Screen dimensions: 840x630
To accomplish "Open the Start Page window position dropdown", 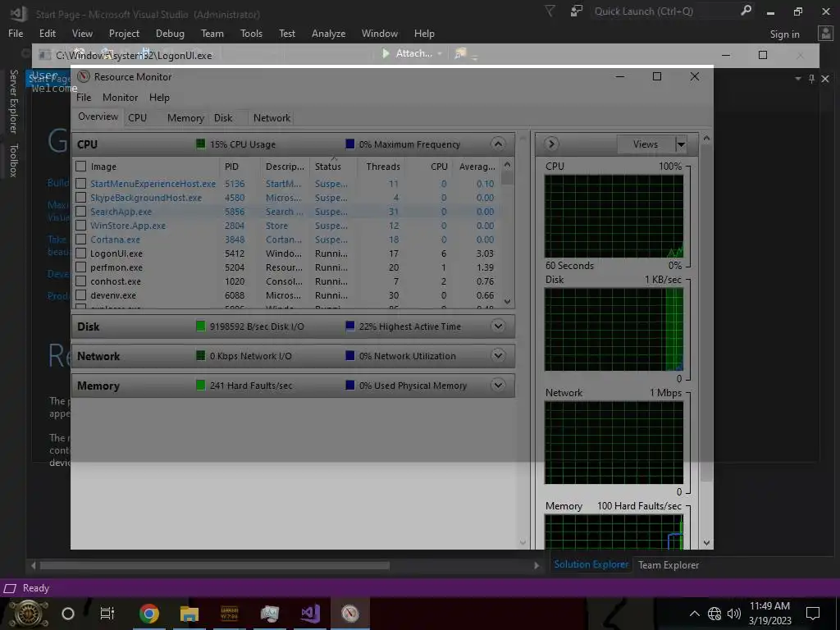I will tap(797, 79).
